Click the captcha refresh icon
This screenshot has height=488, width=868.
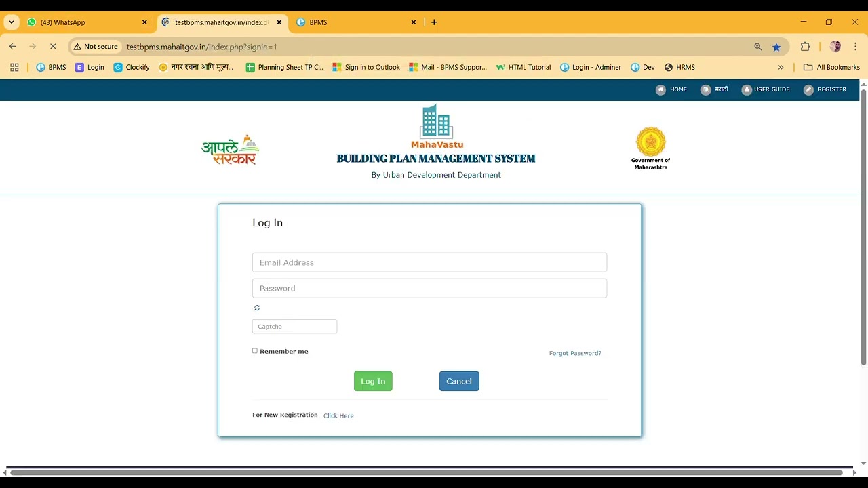coord(257,308)
